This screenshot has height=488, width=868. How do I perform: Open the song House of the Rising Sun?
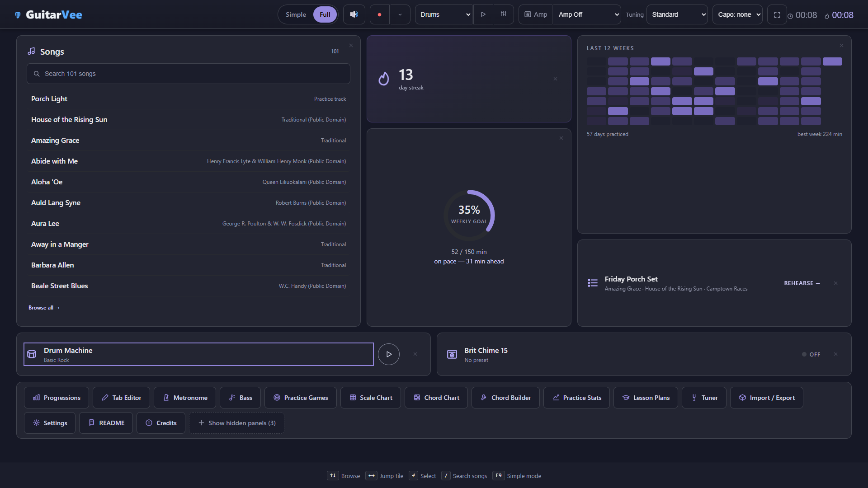point(189,120)
